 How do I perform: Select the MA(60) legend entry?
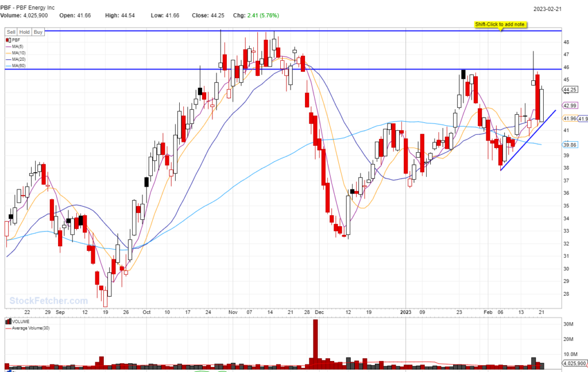16,65
